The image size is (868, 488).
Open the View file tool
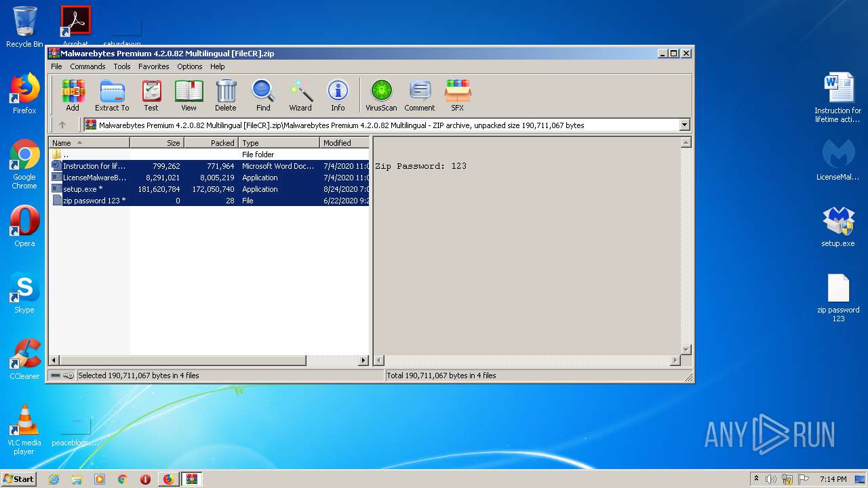(189, 95)
